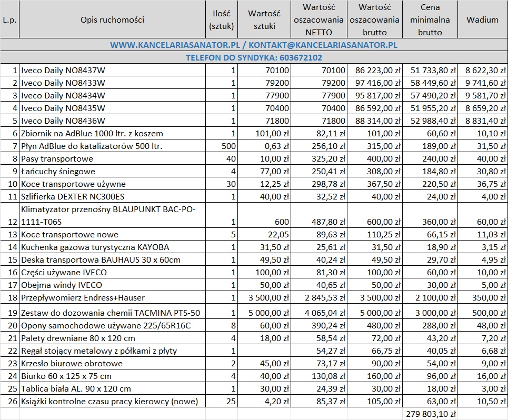Image resolution: width=508 pixels, height=420 pixels.
Task: Select the 'Wadium' column header
Action: click(x=482, y=20)
